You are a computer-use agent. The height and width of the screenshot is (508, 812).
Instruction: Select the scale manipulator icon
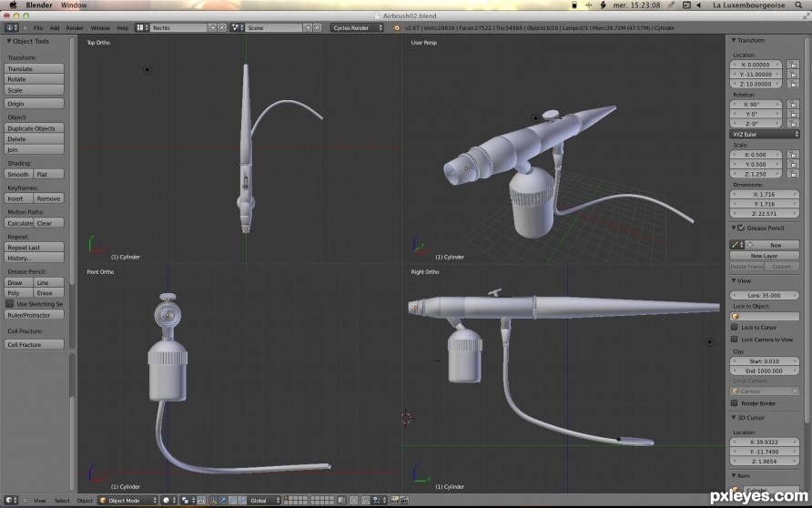click(242, 500)
